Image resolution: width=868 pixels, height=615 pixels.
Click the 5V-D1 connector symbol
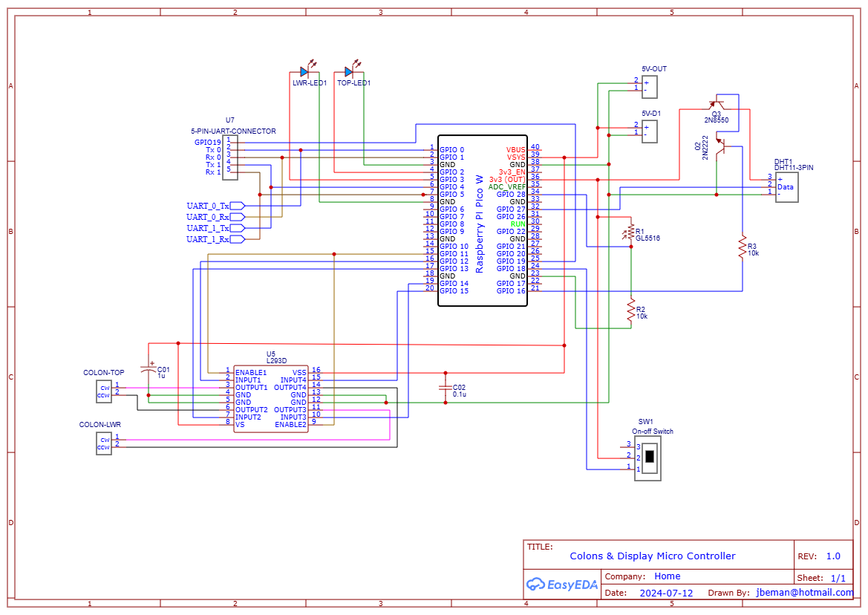[x=650, y=131]
